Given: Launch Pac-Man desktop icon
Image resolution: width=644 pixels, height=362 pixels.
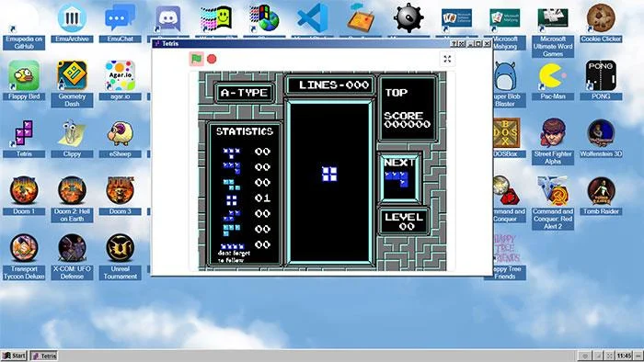Looking at the screenshot, I should [553, 80].
